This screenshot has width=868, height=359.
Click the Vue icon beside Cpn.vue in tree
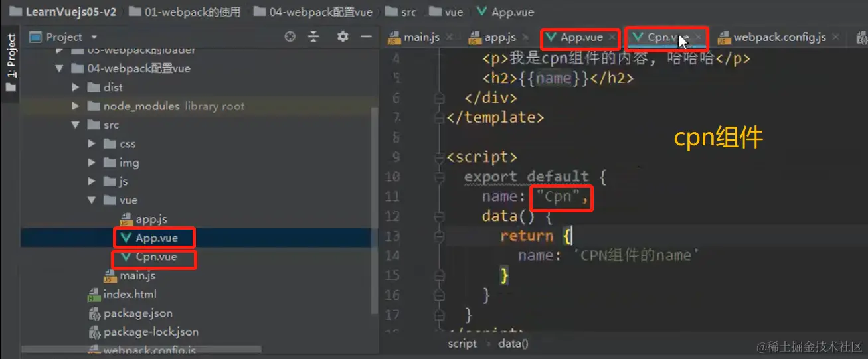pos(126,257)
